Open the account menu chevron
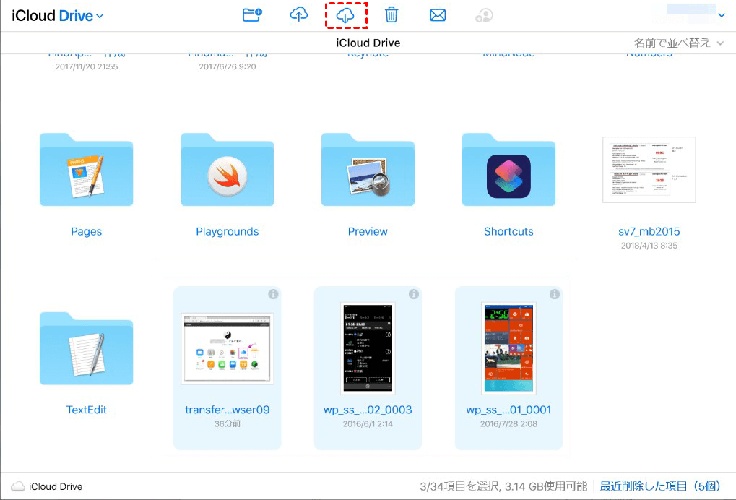 pos(721,15)
